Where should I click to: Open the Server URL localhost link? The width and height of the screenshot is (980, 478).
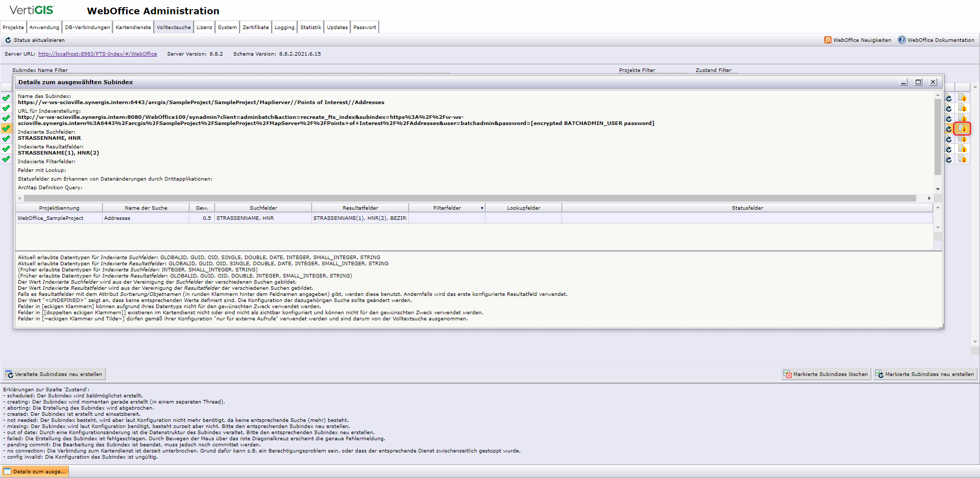(97, 54)
